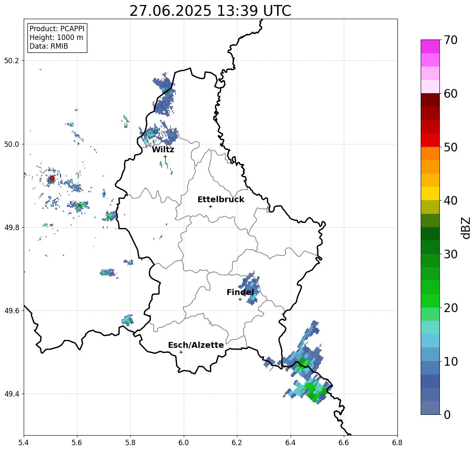Click the bright red swatch at 50 dBZ
This screenshot has height=451, width=476.
430,140
